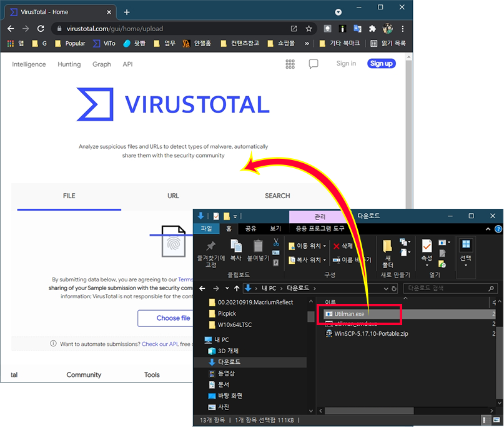This screenshot has height=427, width=504.
Task: Click the Cut scissors icon in Explorer
Action: (276, 243)
